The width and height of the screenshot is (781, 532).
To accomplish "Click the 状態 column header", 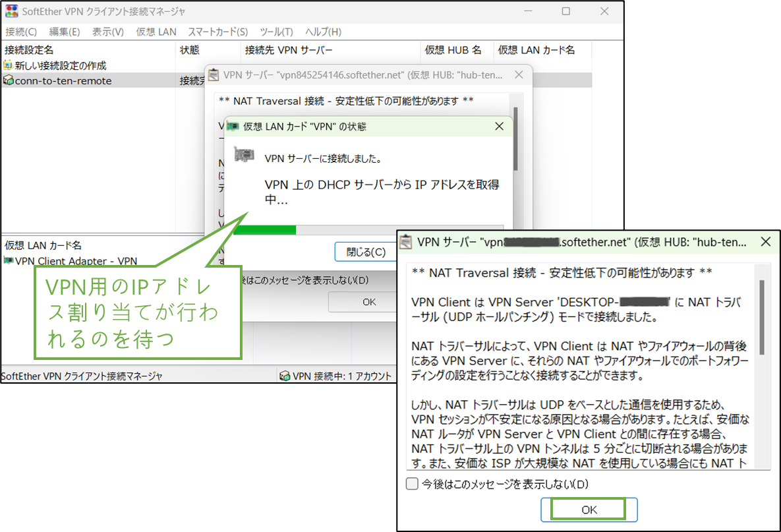I will point(208,50).
